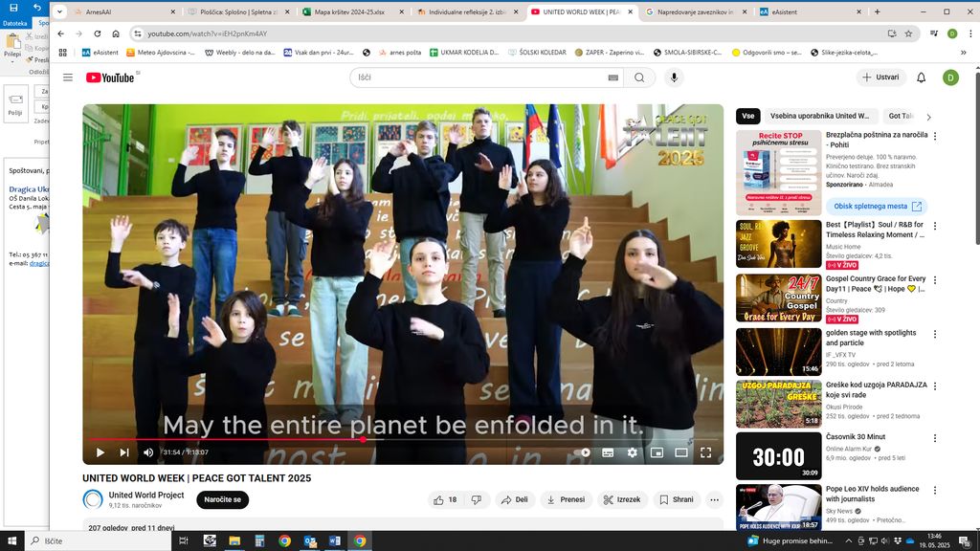Toggle the autoplay switch
Screen dimensions: 980x551
click(x=585, y=452)
